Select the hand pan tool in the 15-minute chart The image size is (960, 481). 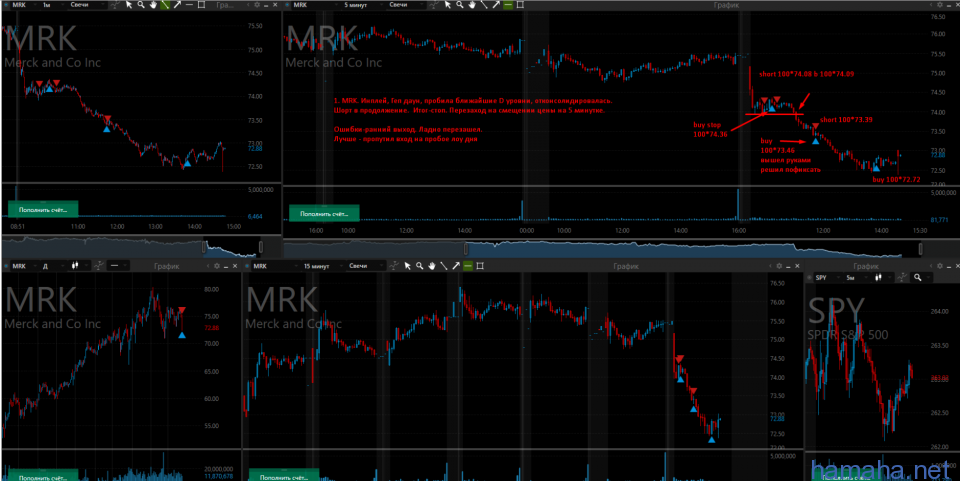432,266
